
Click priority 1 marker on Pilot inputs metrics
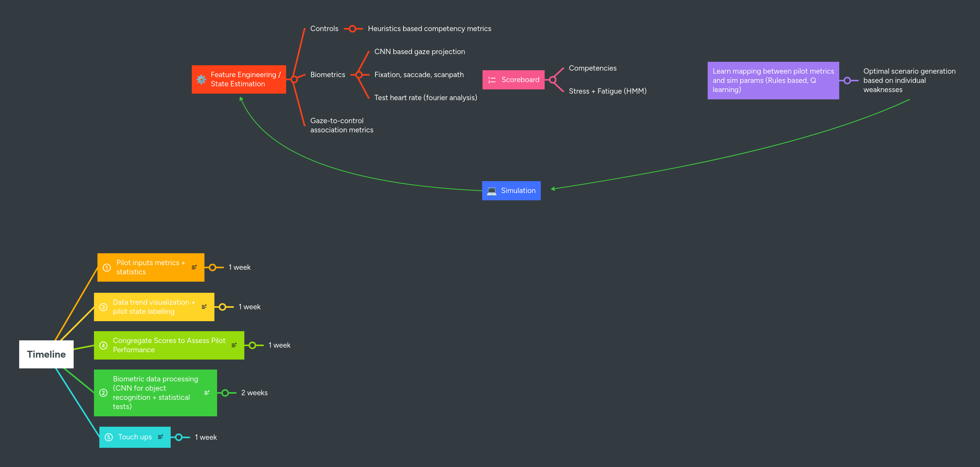click(107, 267)
